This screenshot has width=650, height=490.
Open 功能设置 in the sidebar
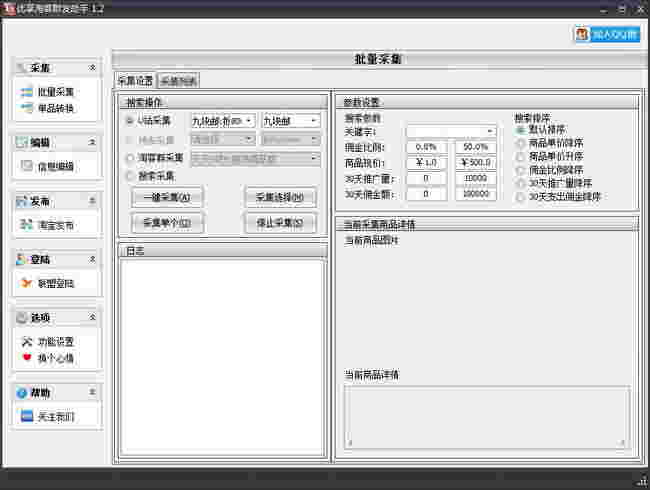55,342
